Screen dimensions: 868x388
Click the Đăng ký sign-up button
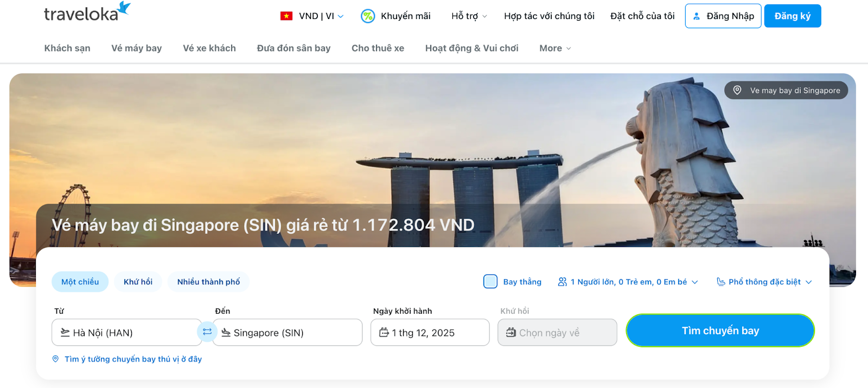point(792,16)
